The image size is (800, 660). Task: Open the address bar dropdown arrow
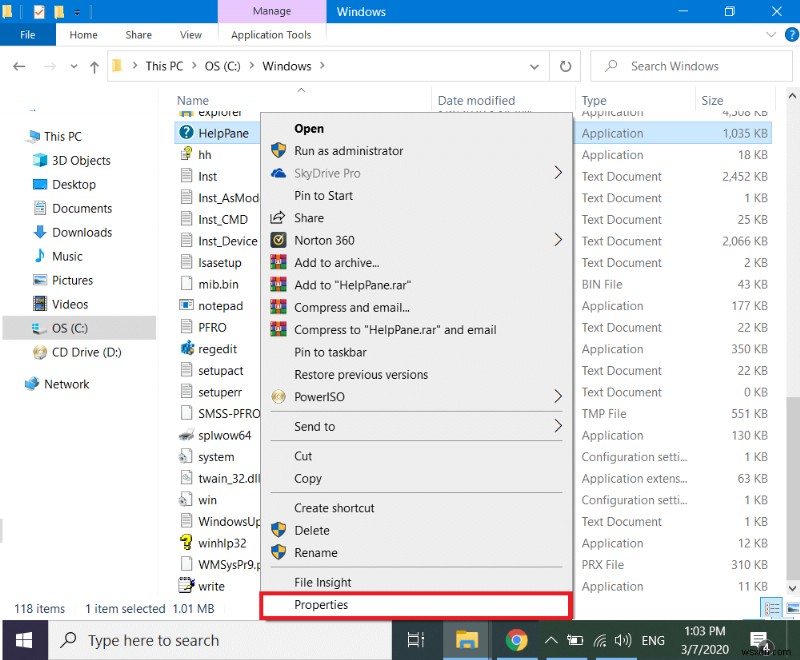pos(534,66)
